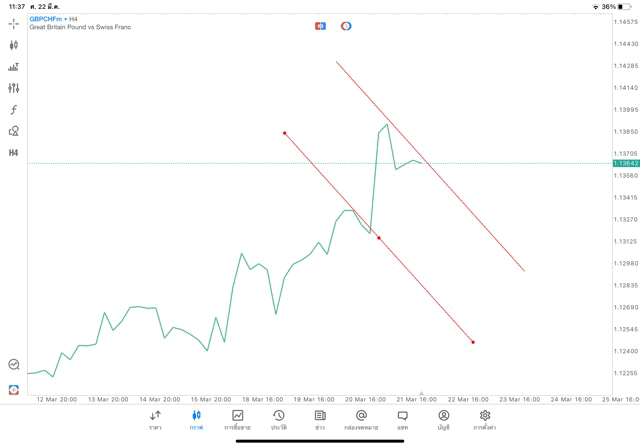
Task: Open the indicators list (f icon)
Action: (x=14, y=110)
